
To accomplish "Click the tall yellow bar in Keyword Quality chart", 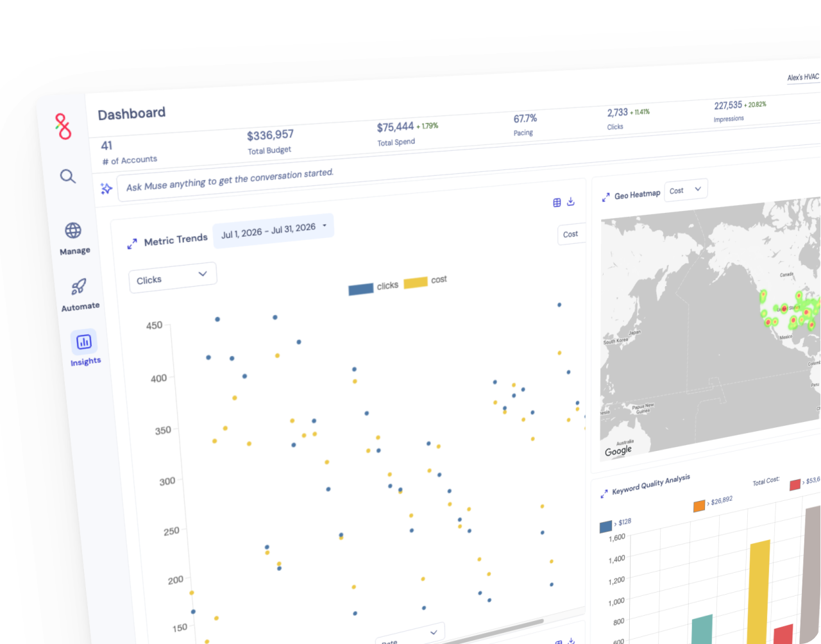I will point(759,591).
